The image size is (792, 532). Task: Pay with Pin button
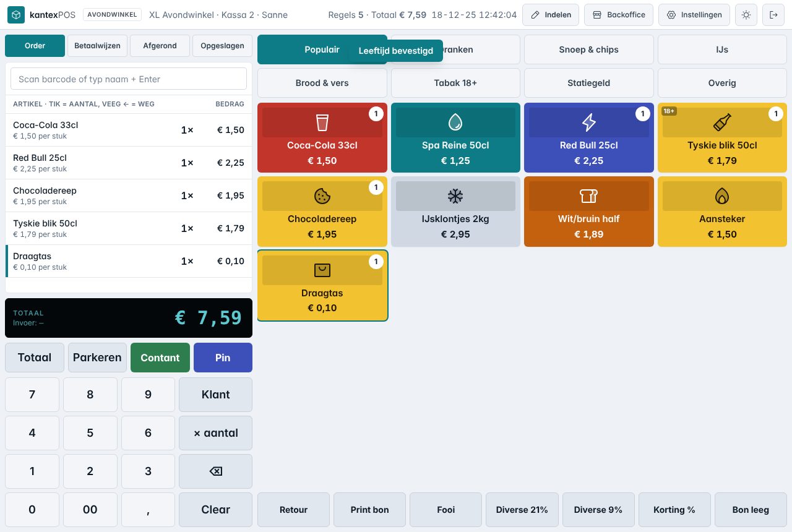[223, 358]
